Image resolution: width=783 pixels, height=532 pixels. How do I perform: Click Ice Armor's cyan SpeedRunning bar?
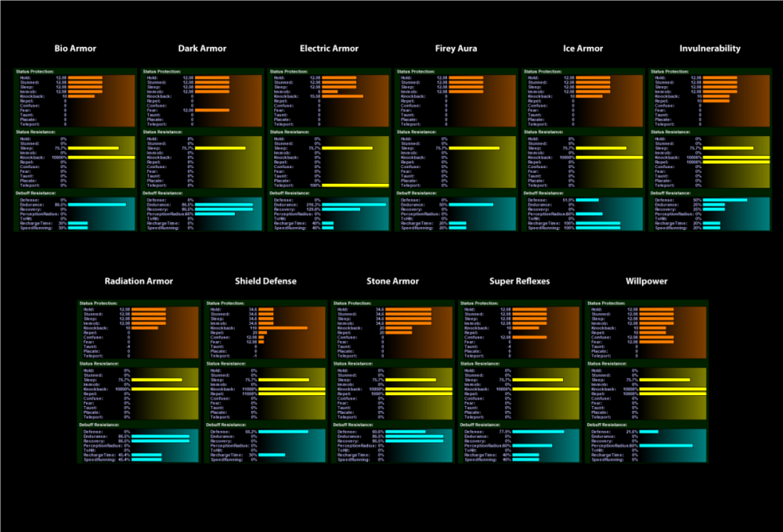[x=597, y=228]
